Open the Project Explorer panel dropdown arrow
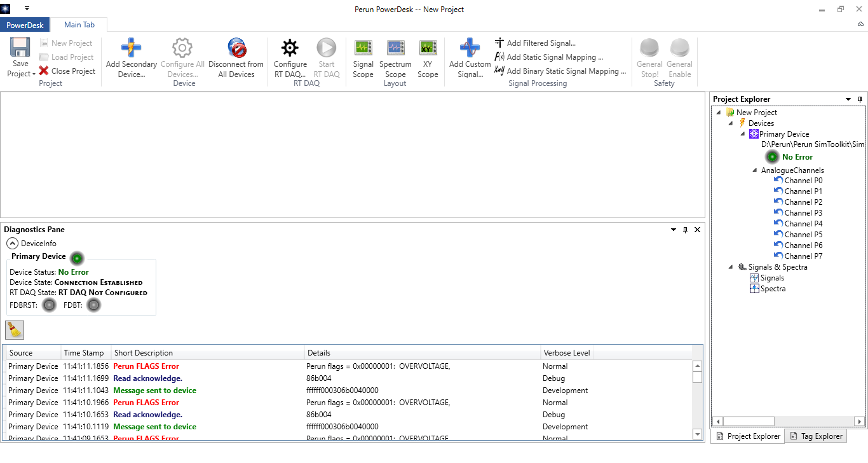 [848, 100]
